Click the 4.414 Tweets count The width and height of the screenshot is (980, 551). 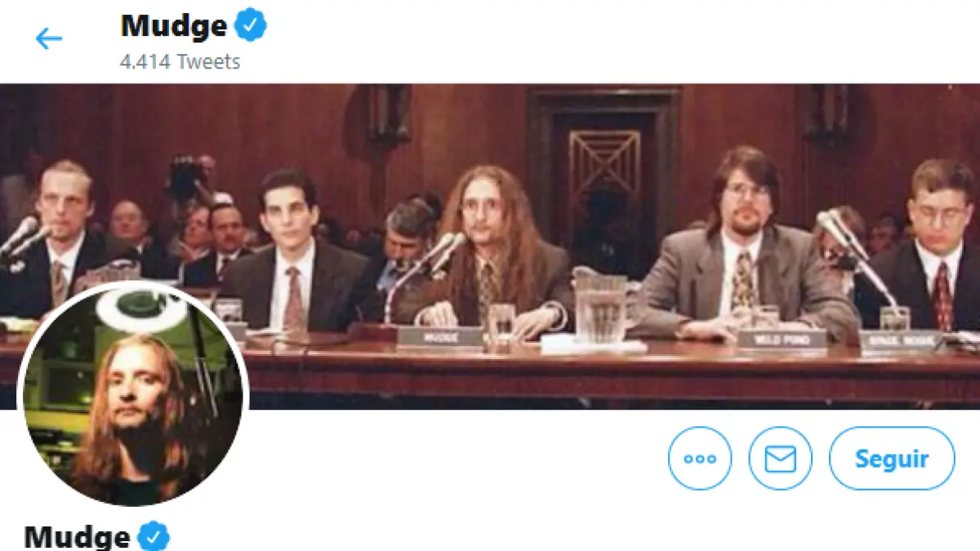point(180,61)
